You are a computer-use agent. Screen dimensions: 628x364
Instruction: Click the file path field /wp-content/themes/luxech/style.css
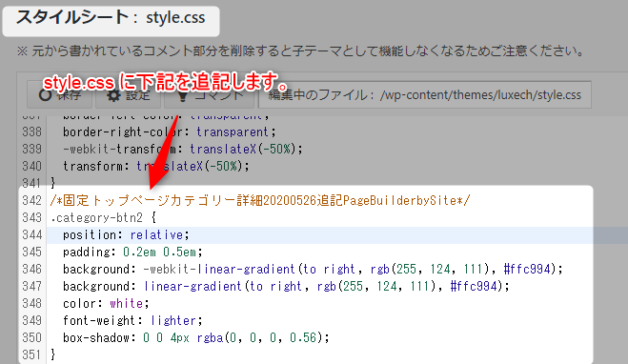[x=425, y=95]
